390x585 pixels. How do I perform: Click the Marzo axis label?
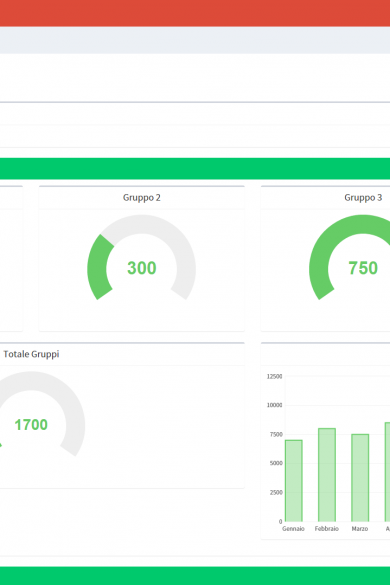(x=360, y=529)
